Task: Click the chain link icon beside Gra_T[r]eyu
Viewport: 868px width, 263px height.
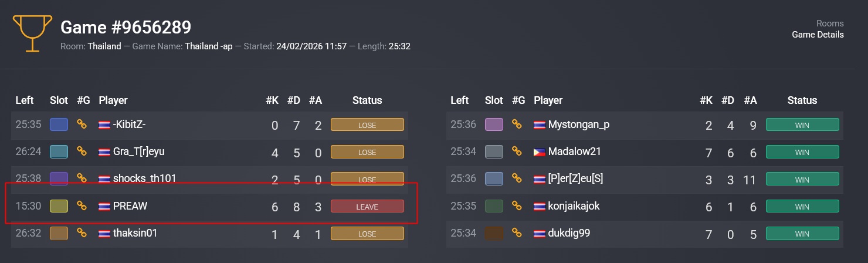Action: (82, 151)
